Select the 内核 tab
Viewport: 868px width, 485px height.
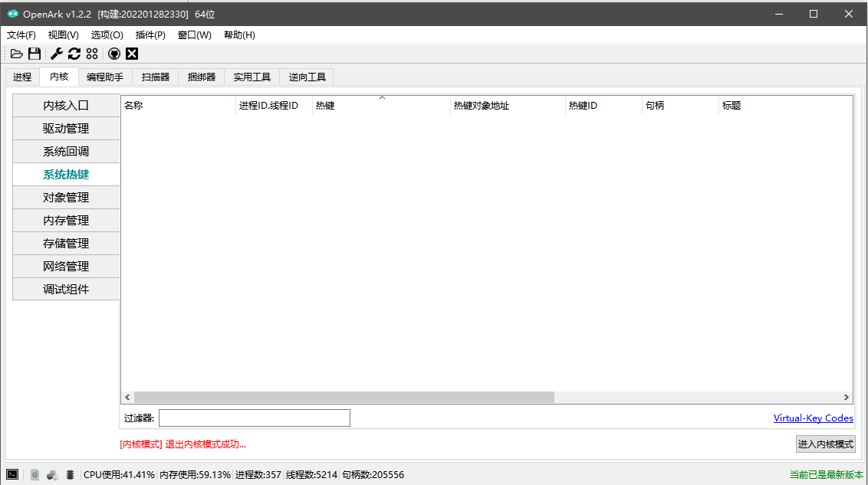[59, 77]
